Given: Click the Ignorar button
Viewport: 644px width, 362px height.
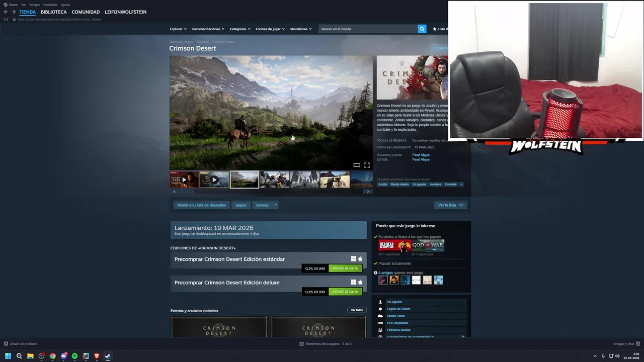Looking at the screenshot, I should click(x=263, y=205).
